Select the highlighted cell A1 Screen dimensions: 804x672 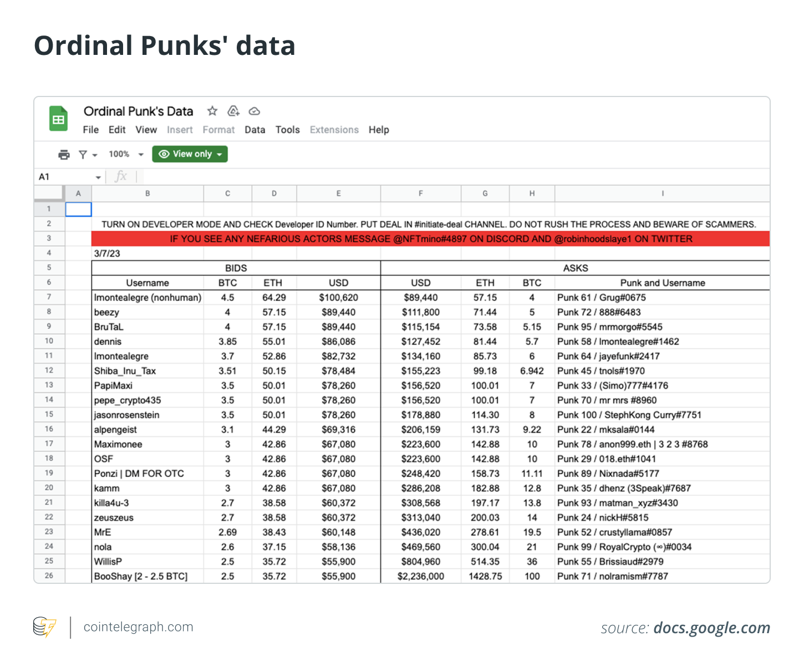click(78, 209)
